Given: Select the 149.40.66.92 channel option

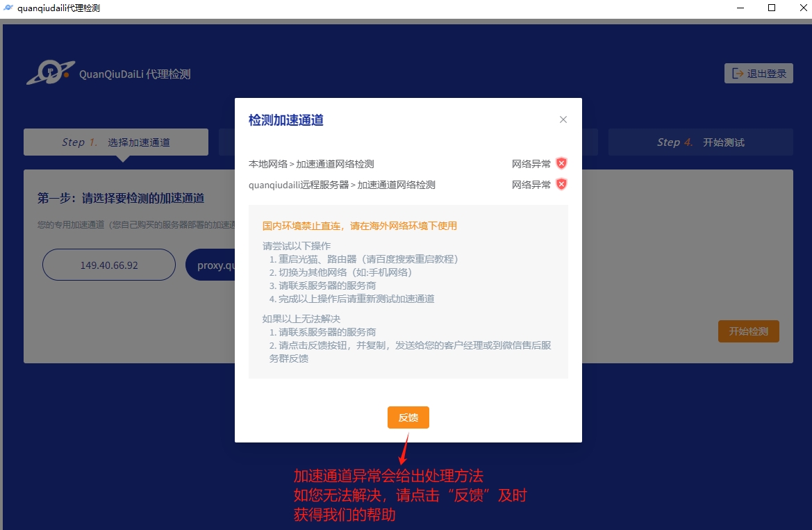Looking at the screenshot, I should (109, 265).
